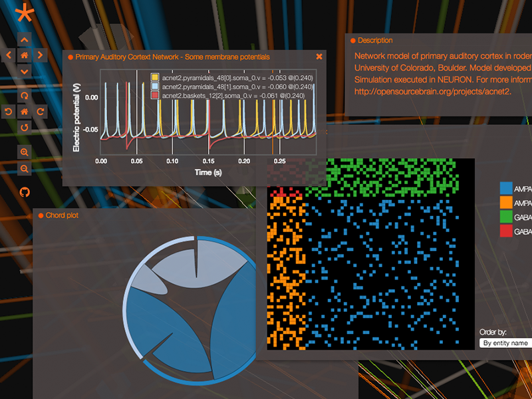
Task: Toggle light blue pyramidals_48[1] legend swatch
Action: (x=155, y=86)
